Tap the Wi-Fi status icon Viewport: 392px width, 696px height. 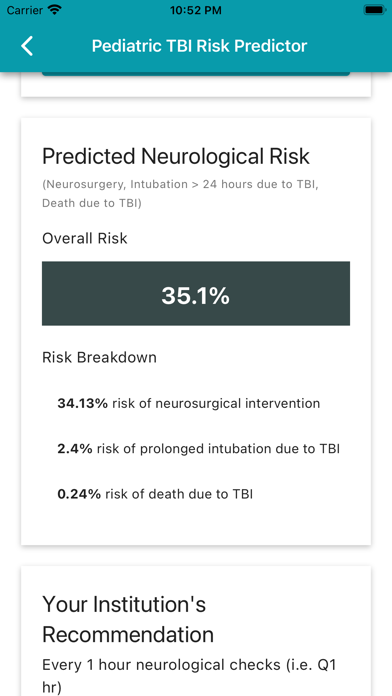click(x=55, y=10)
